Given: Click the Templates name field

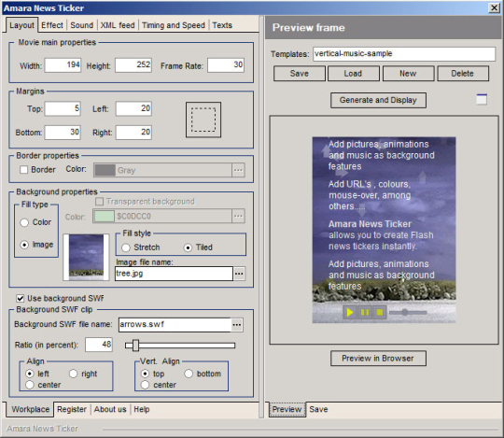Looking at the screenshot, I should click(x=404, y=54).
